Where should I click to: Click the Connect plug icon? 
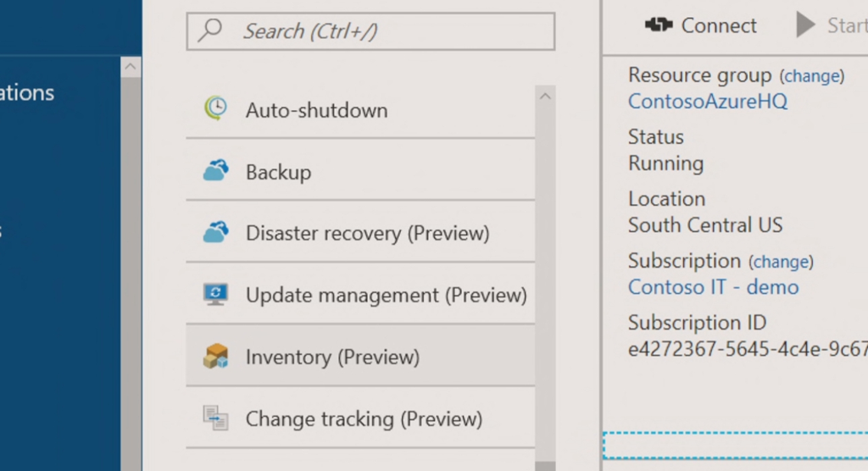pyautogui.click(x=659, y=25)
